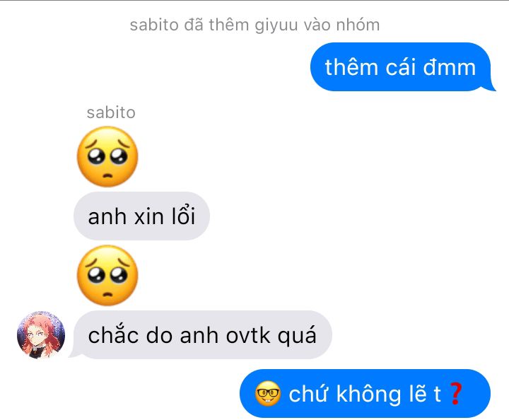Tap the pleading face emoji under sabito's name
Screen dimensions: 509x420
click(x=107, y=156)
